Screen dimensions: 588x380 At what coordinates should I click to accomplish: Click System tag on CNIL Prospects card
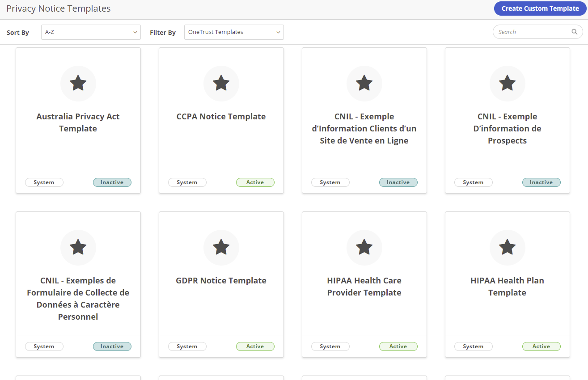[474, 182]
